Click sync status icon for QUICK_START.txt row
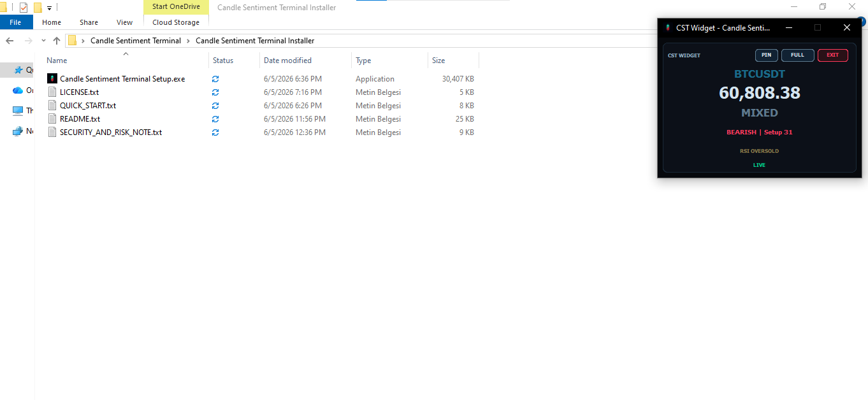The width and height of the screenshot is (868, 400). [x=215, y=106]
